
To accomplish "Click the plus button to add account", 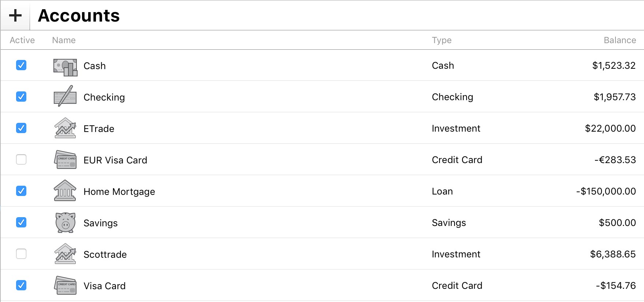I will pos(15,16).
